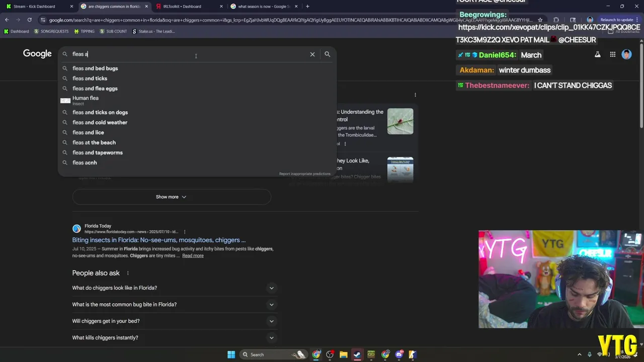Open the Google apps grid
Viewport: 644px width, 362px height.
613,54
